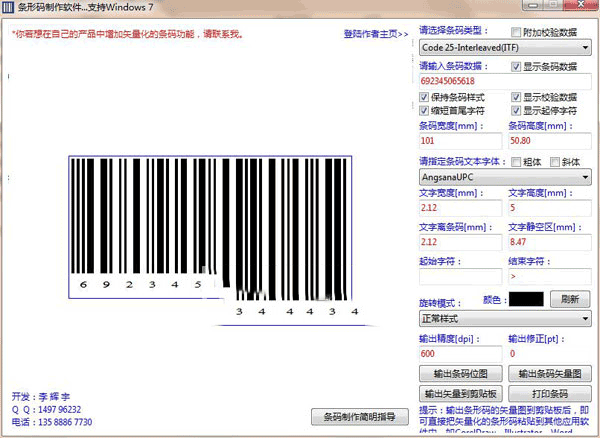This screenshot has height=438, width=600.
Task: Click the 结束字符 field containing >
Action: point(549,276)
